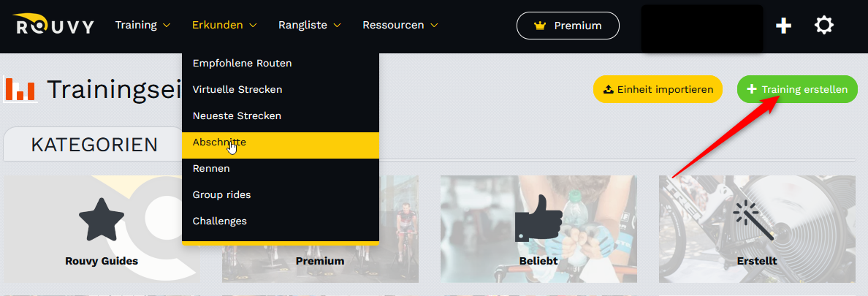868x296 pixels.
Task: Switch to the KATEGORIEN tab
Action: pyautogui.click(x=94, y=145)
